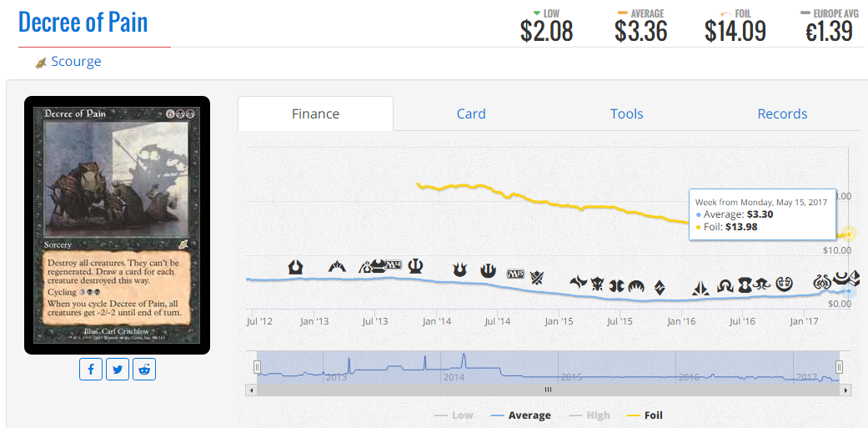This screenshot has height=428, width=868.
Task: Switch to the Tools tab
Action: [x=627, y=114]
